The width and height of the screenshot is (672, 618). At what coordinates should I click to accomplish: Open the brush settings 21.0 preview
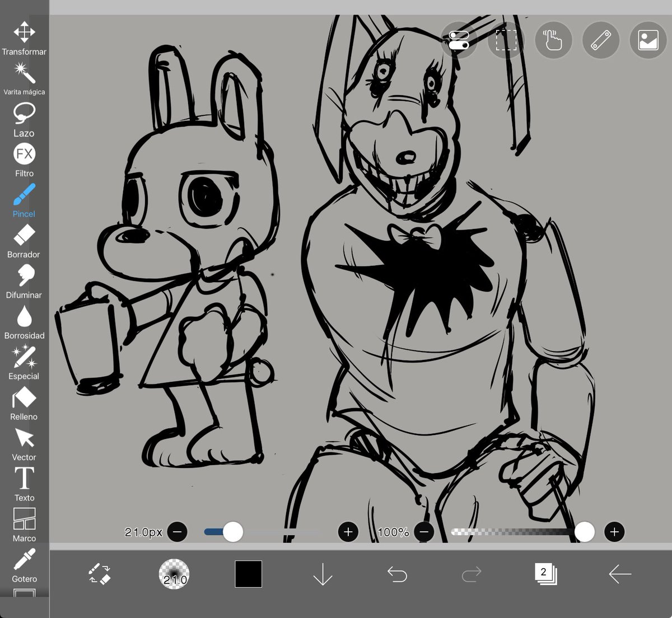tap(175, 574)
